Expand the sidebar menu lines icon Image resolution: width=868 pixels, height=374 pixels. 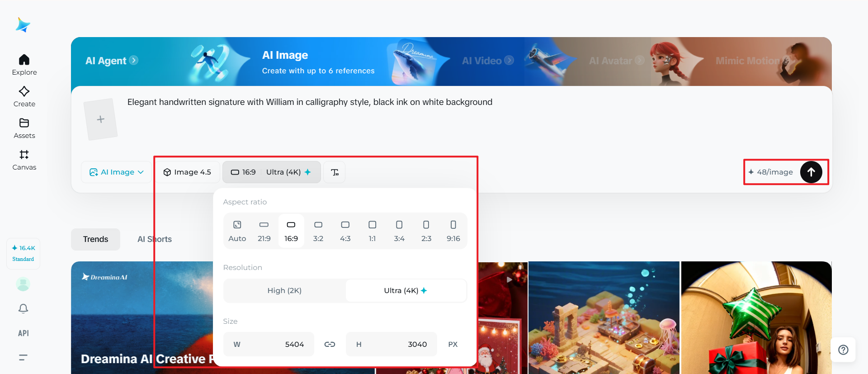[23, 357]
